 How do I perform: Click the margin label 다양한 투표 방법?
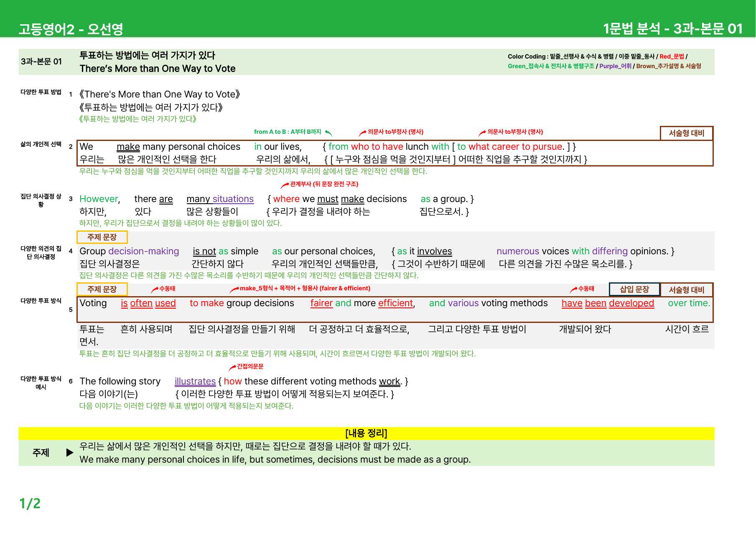(41, 92)
